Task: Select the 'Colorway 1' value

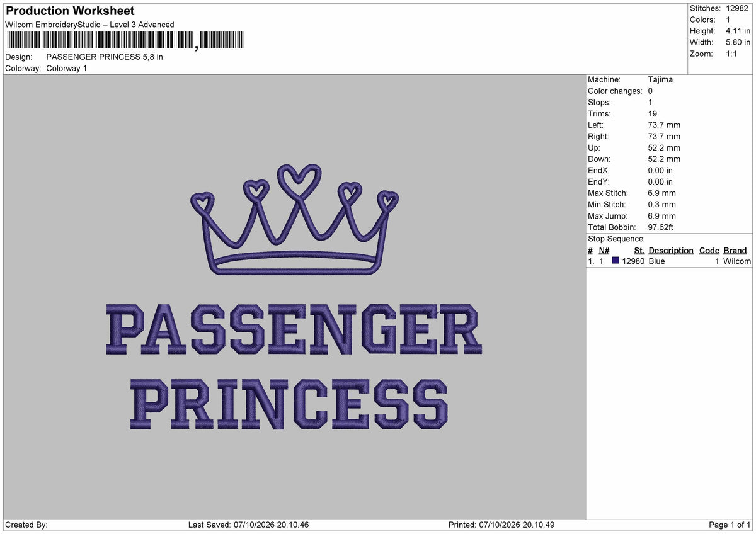Action: (67, 68)
